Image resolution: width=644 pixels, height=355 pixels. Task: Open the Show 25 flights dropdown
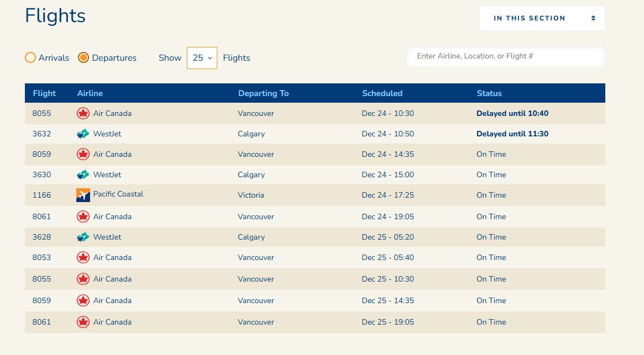click(x=202, y=58)
